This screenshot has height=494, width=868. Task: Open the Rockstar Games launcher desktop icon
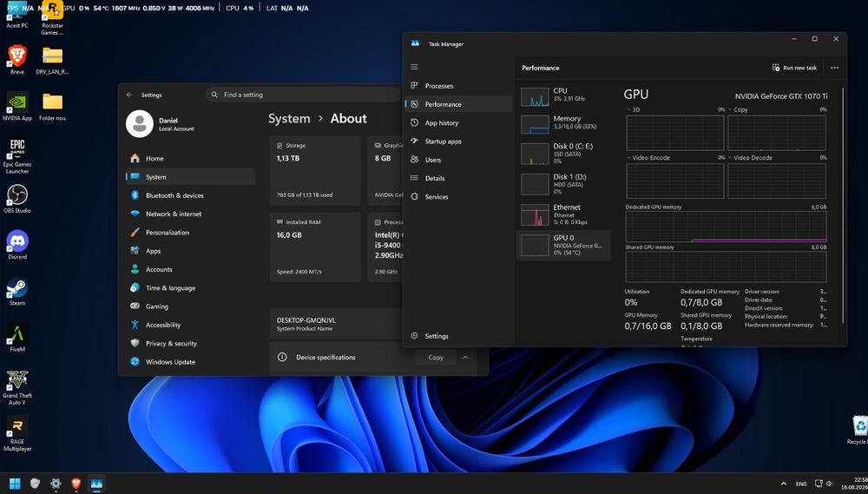[52, 18]
